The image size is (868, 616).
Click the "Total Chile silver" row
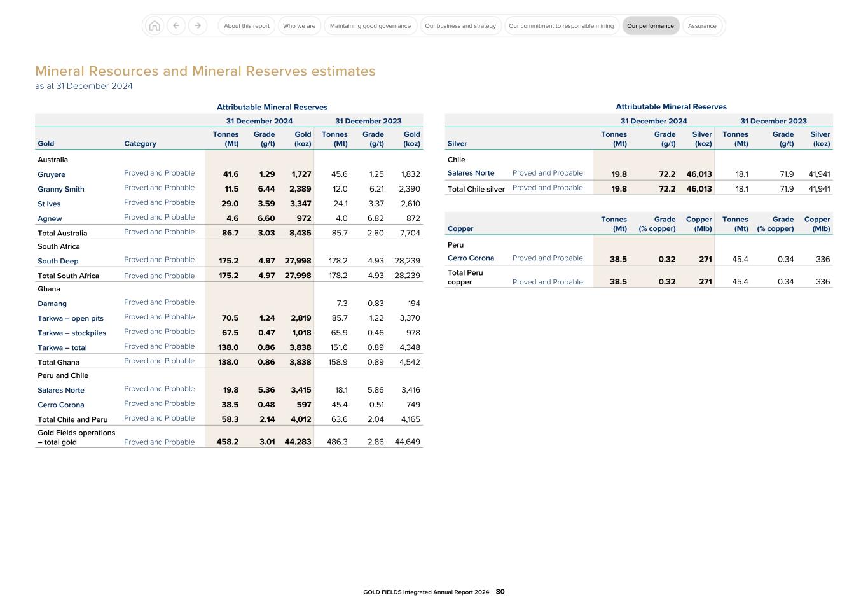(476, 188)
